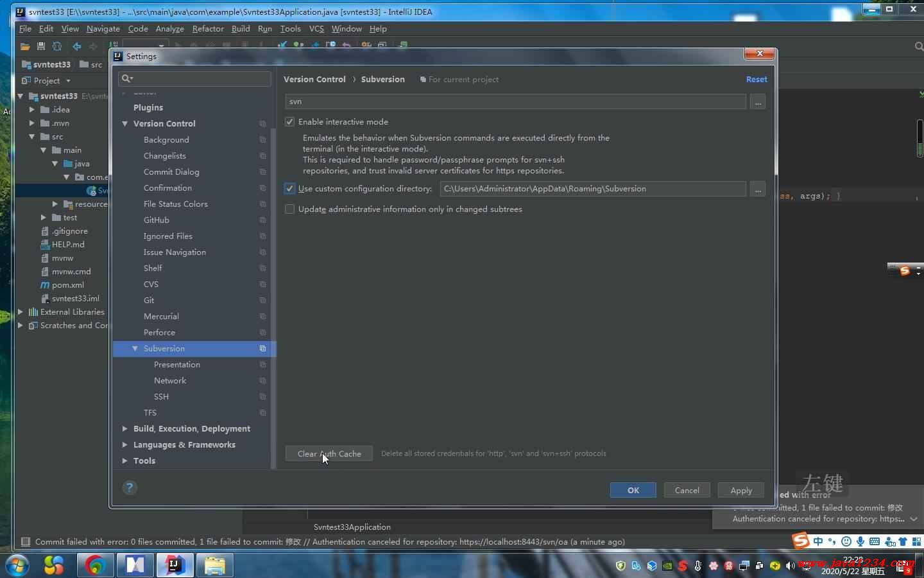Select Presentation under Subversion
The width and height of the screenshot is (924, 578).
point(177,365)
